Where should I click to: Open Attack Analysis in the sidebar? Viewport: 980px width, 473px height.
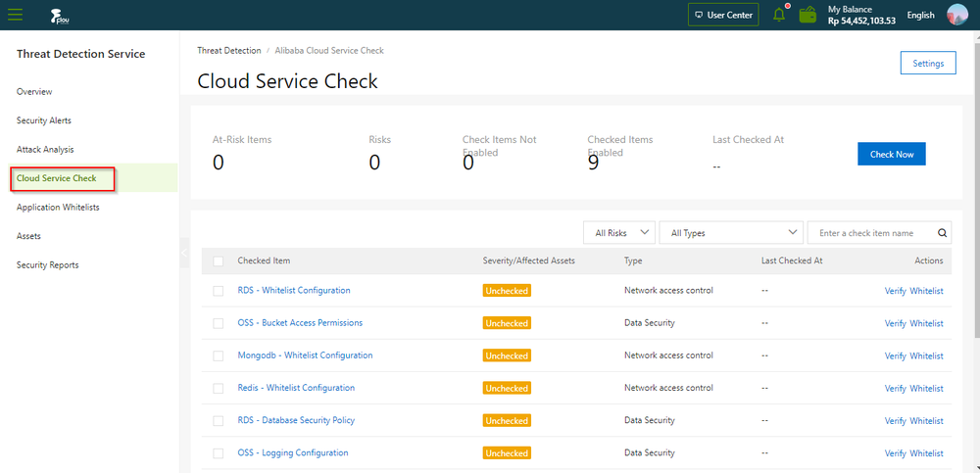pos(45,149)
